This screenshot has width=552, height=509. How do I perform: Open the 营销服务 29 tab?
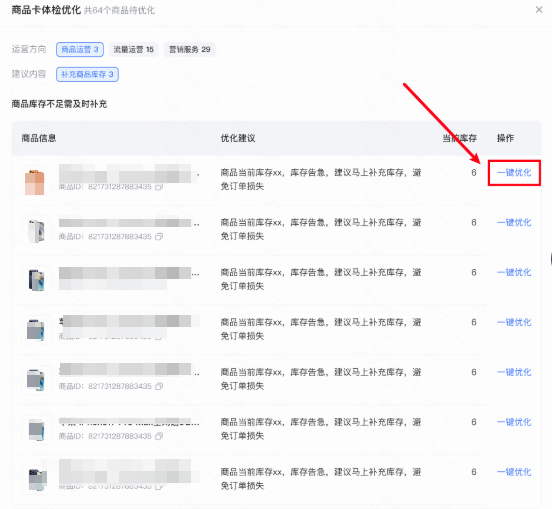[x=189, y=49]
